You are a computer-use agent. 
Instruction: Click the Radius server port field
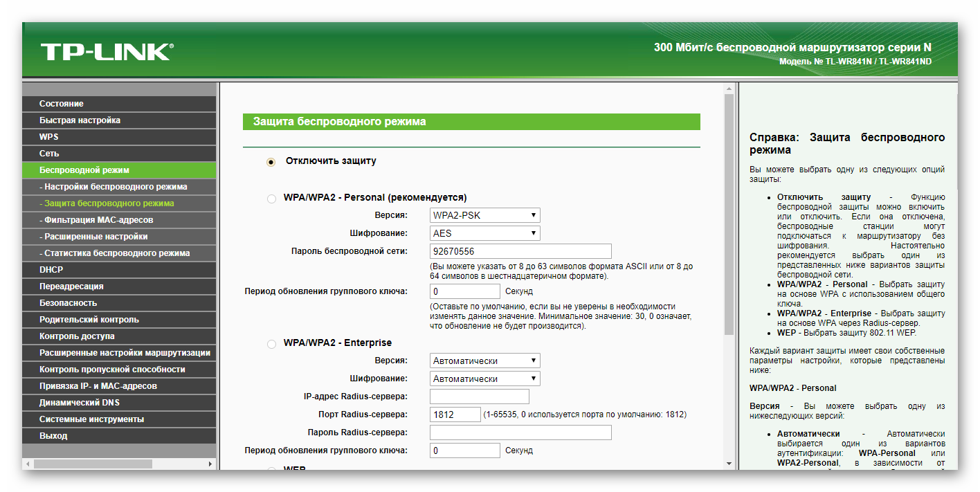click(455, 414)
